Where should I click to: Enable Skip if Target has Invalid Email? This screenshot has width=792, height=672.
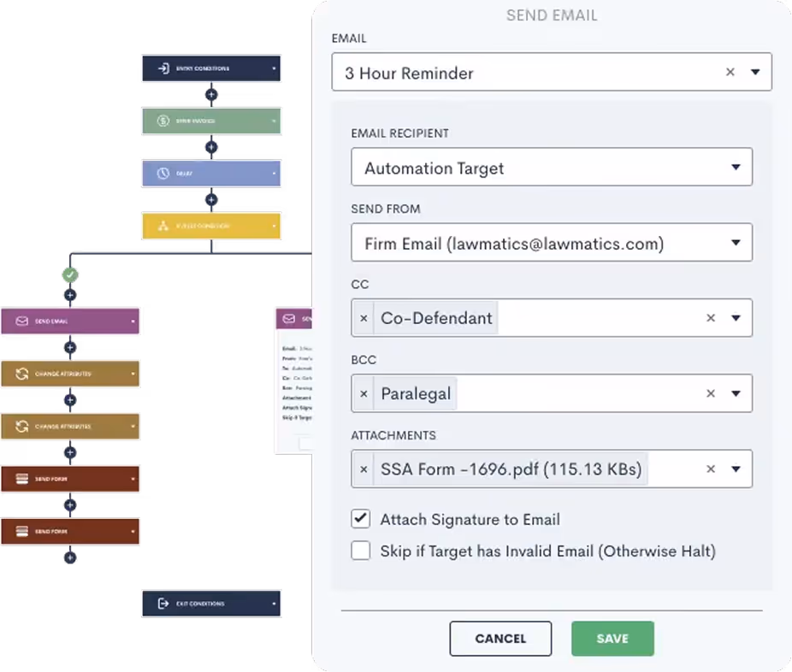361,551
